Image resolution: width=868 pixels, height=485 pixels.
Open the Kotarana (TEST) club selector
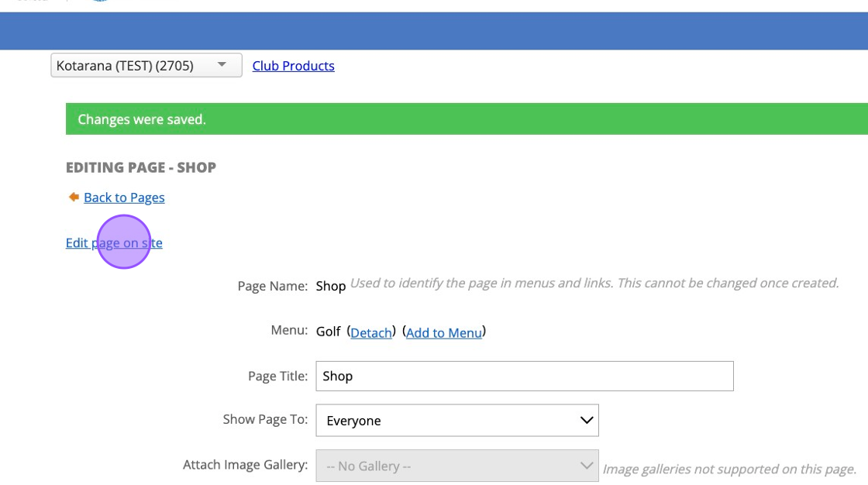coord(146,66)
